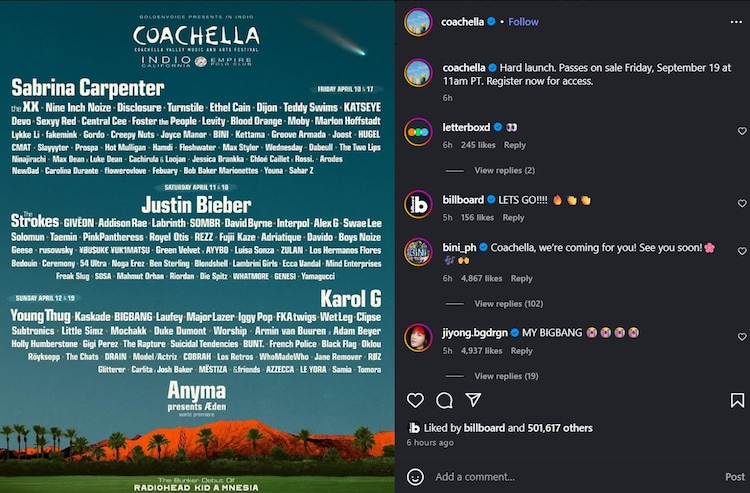Save post with bookmark icon
750x493 pixels.
pos(737,400)
